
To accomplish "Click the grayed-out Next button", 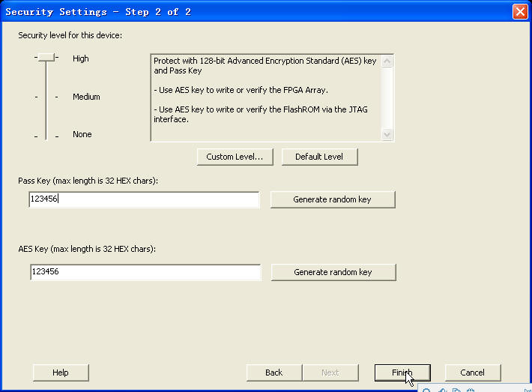I will (x=330, y=373).
